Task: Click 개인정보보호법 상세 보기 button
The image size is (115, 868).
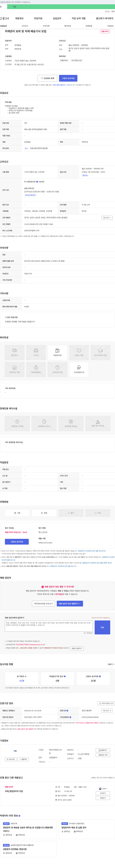Action: [x=43, y=603]
